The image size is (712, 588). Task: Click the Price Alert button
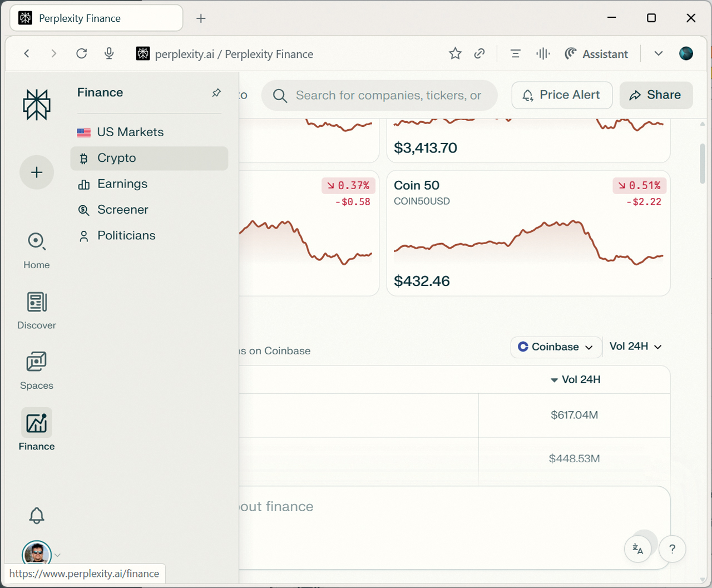(562, 95)
